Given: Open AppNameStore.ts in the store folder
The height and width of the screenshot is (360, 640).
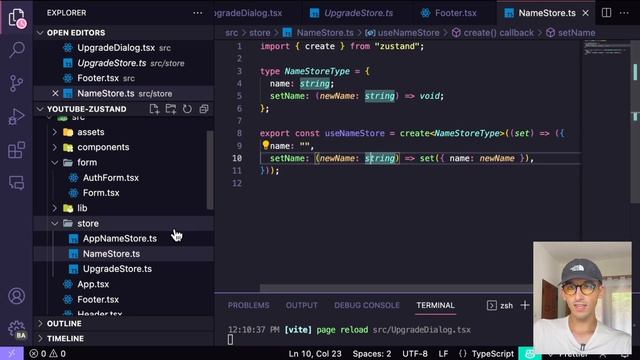Looking at the screenshot, I should click(x=124, y=239).
